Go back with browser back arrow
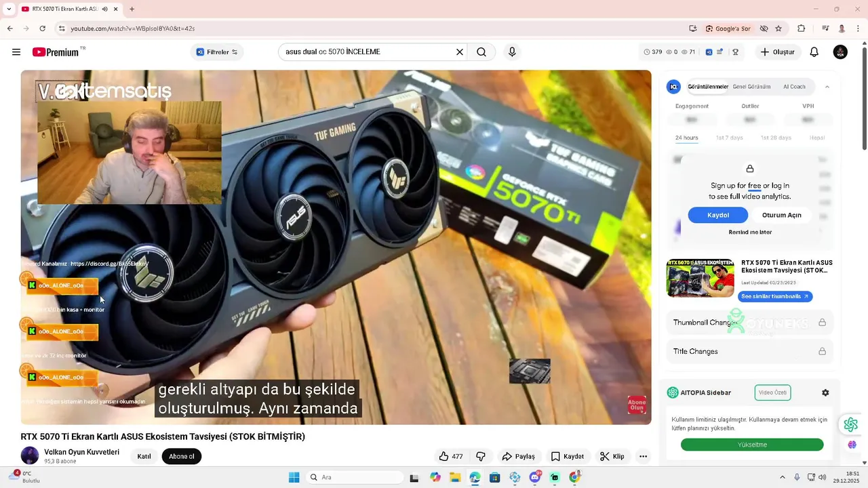 (x=9, y=28)
